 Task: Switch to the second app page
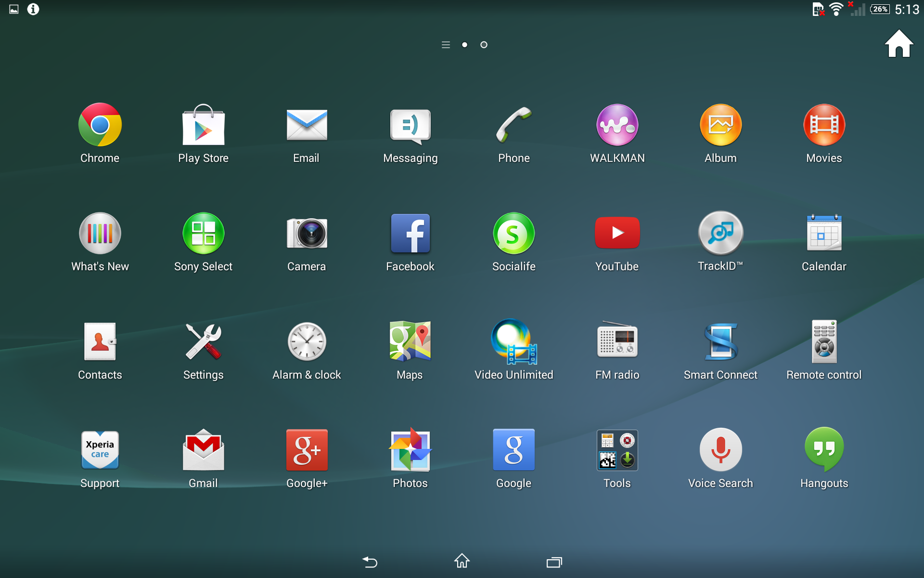[x=484, y=45]
